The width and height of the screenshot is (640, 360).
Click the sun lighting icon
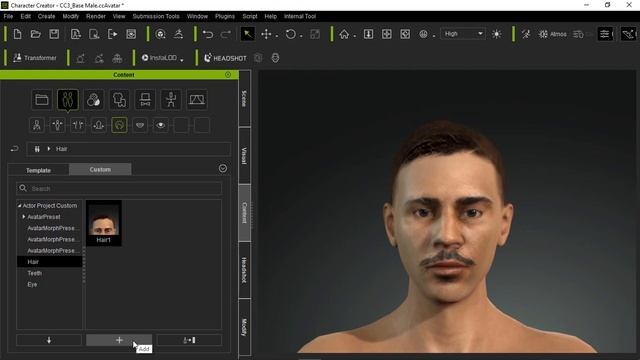click(497, 34)
